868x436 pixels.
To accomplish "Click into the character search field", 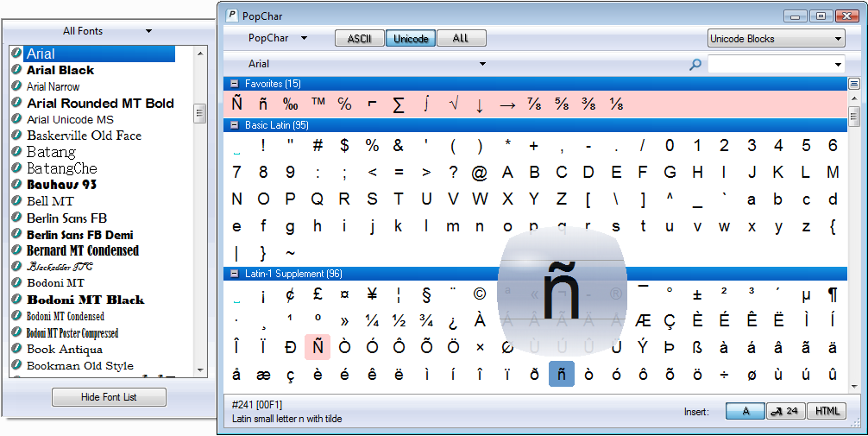I will [770, 64].
